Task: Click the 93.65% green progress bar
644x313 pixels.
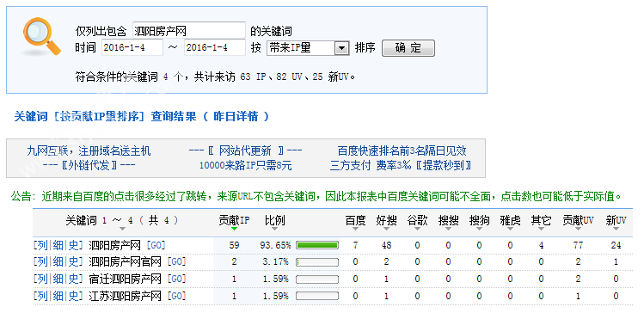Action: (317, 246)
